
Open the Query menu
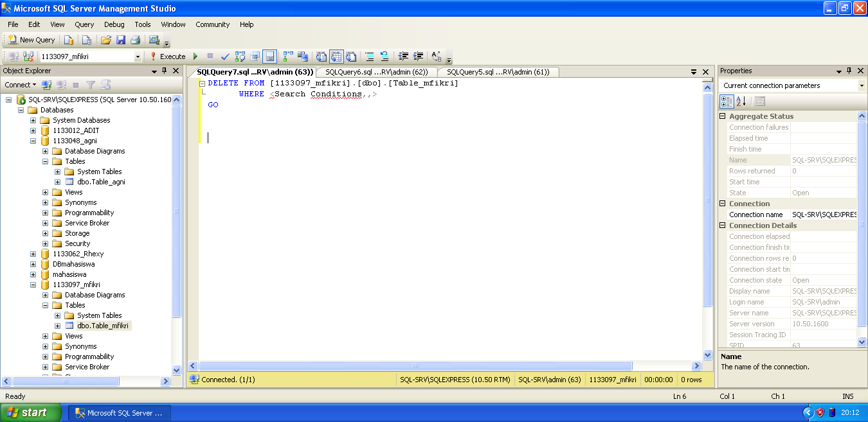tap(84, 24)
